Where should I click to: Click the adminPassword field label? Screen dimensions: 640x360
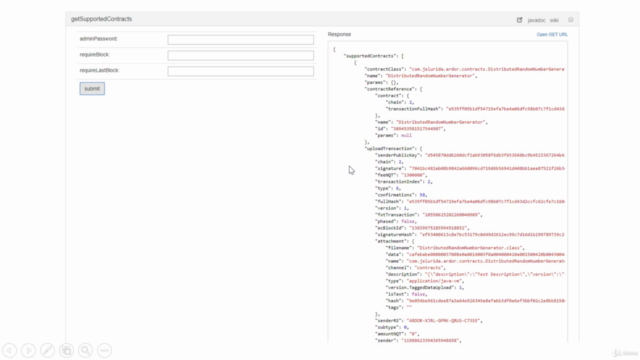click(x=98, y=39)
